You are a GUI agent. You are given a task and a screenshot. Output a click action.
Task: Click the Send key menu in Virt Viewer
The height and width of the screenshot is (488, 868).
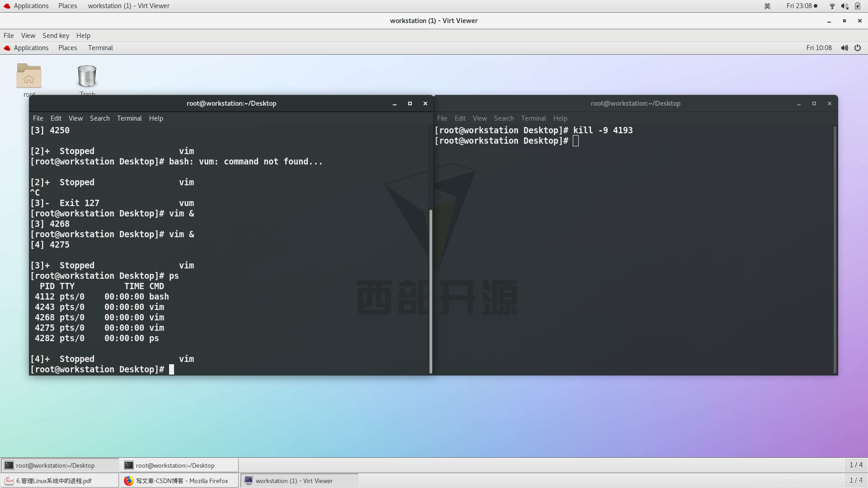tap(56, 35)
